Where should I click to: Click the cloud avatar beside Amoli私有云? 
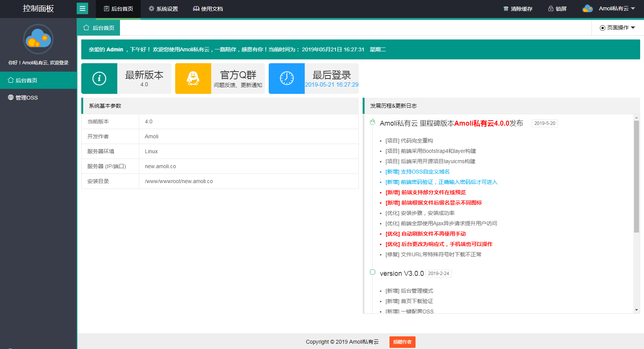(588, 8)
